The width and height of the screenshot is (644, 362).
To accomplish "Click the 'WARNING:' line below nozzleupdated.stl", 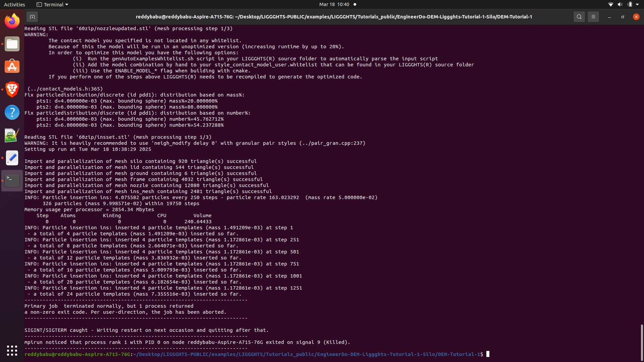I will (x=36, y=35).
